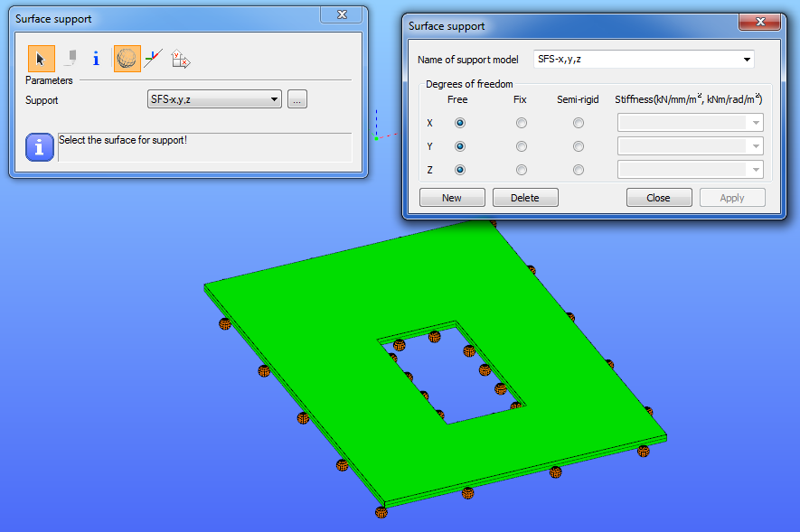Image resolution: width=800 pixels, height=532 pixels.
Task: Click the orange support marker at the slab's front corner
Action: (x=381, y=512)
